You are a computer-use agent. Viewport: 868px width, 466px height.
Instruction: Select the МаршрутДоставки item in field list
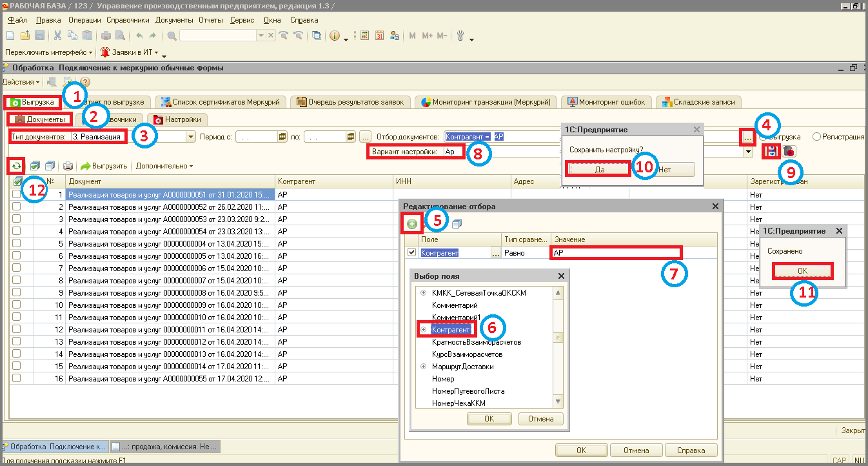click(462, 367)
